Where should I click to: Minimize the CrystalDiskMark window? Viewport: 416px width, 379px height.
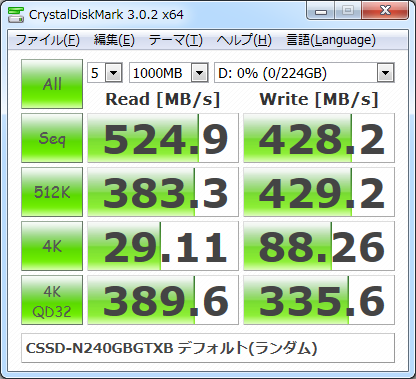coord(321,11)
